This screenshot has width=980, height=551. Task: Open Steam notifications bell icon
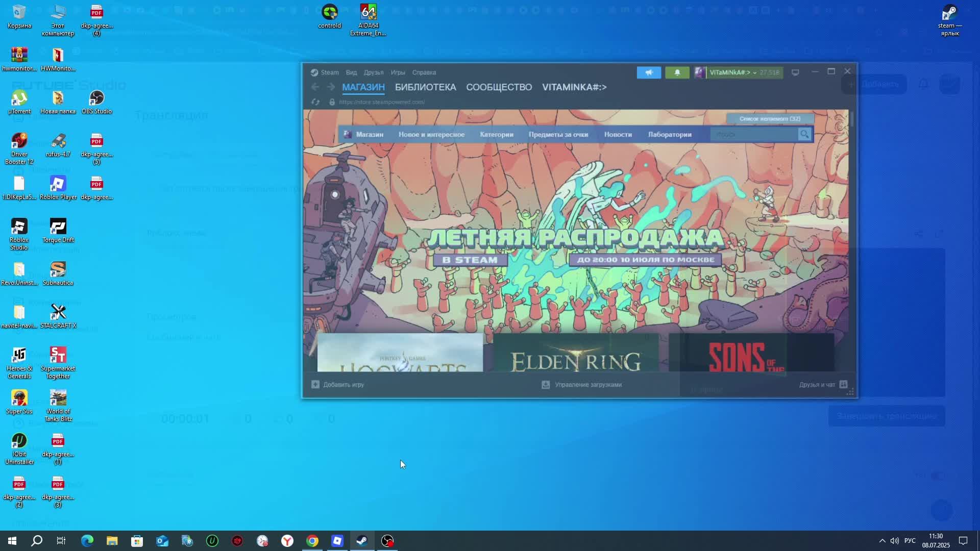[x=677, y=72]
